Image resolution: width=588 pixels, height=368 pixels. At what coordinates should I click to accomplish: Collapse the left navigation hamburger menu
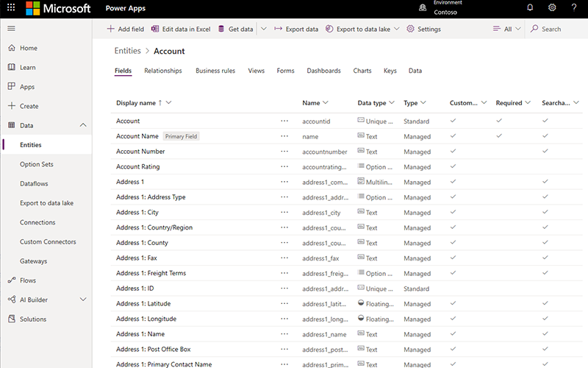coord(11,29)
